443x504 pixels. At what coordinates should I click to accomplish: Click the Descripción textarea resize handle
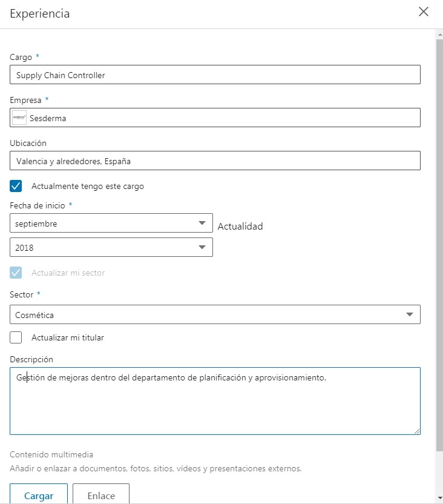point(417,431)
